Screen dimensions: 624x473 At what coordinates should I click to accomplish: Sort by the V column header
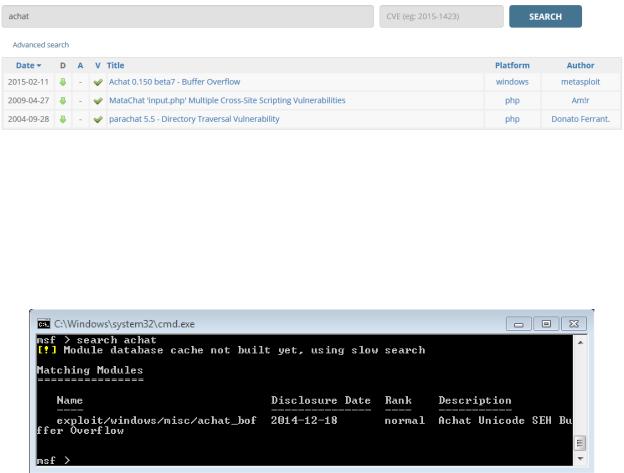pos(98,65)
